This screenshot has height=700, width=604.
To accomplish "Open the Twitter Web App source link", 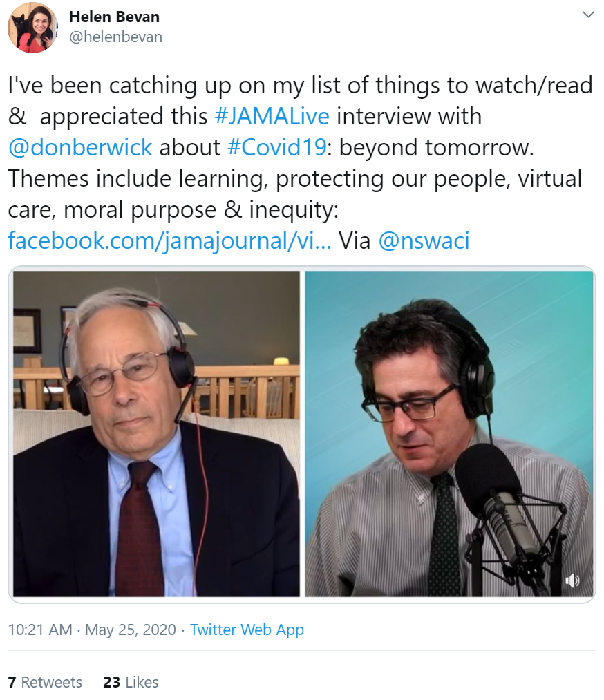I will click(x=247, y=630).
